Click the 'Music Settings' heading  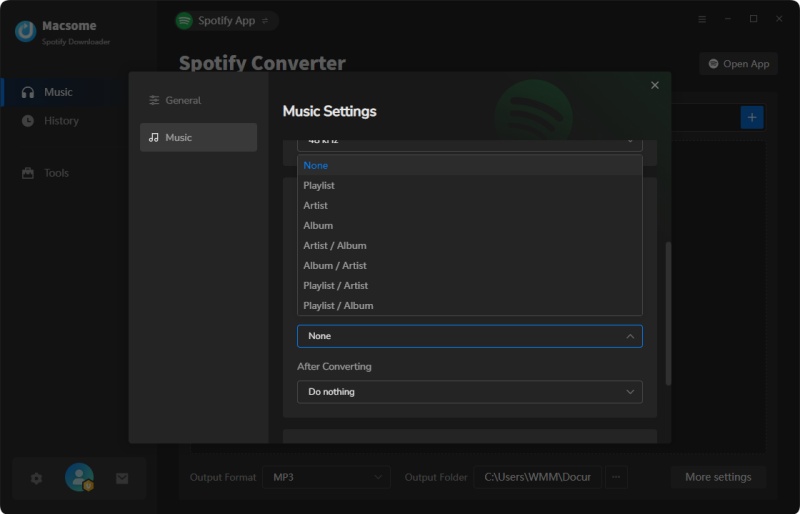330,111
